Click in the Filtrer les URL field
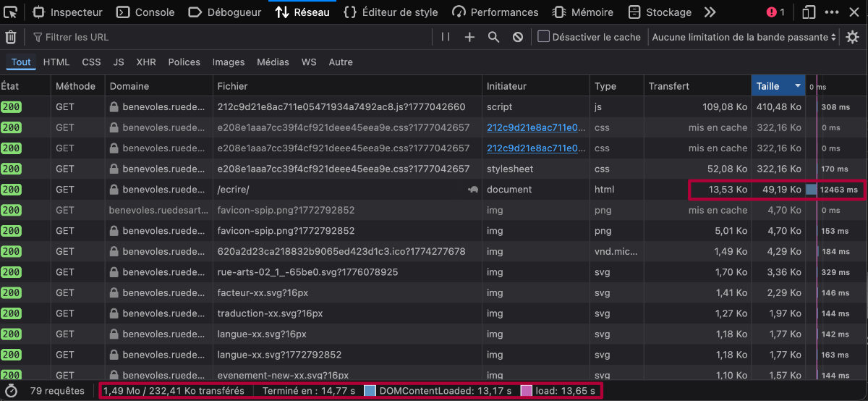The image size is (868, 401). (x=231, y=37)
